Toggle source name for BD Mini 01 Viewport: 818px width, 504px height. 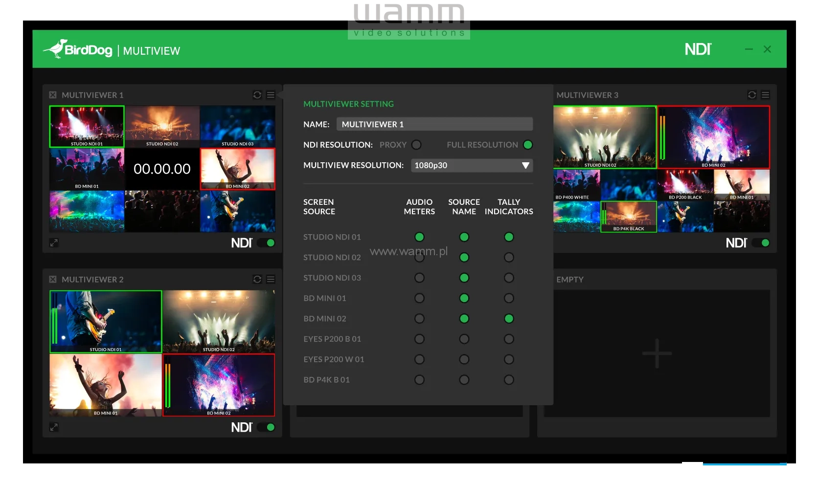click(x=464, y=298)
